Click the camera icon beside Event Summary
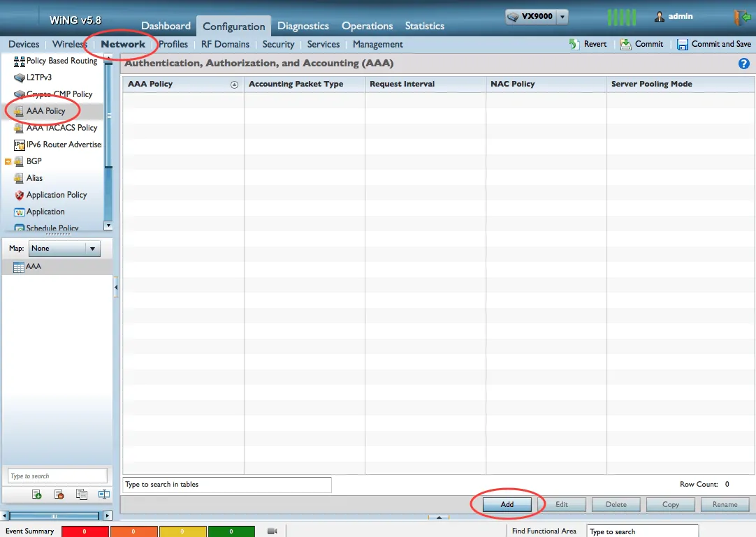 (272, 531)
